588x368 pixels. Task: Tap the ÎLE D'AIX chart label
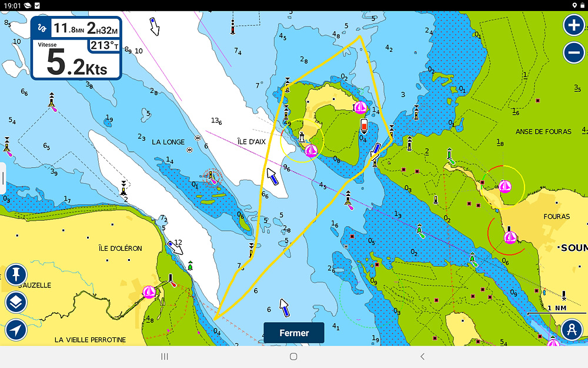coord(252,141)
